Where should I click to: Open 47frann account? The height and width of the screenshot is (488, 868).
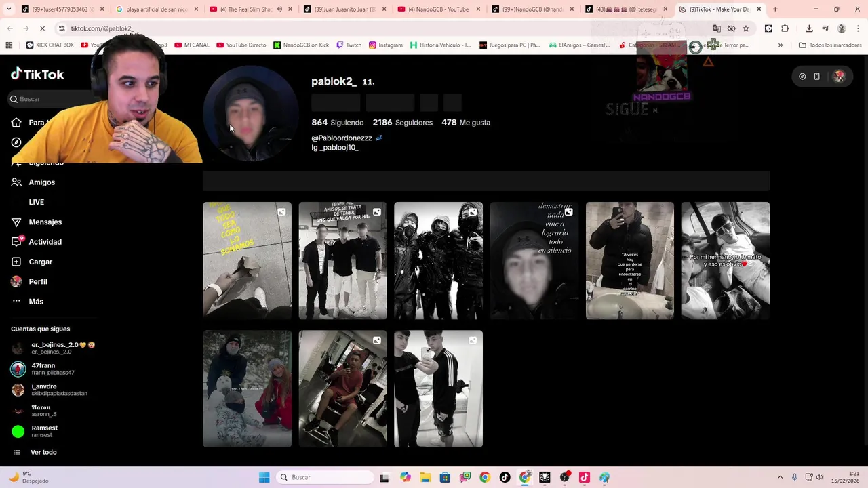pos(44,369)
